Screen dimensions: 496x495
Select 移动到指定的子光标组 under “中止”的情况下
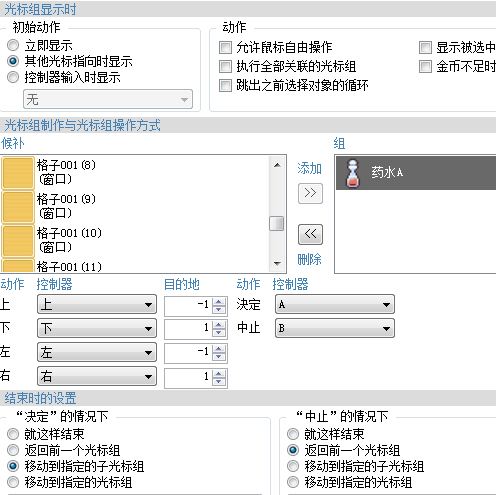pyautogui.click(x=293, y=466)
